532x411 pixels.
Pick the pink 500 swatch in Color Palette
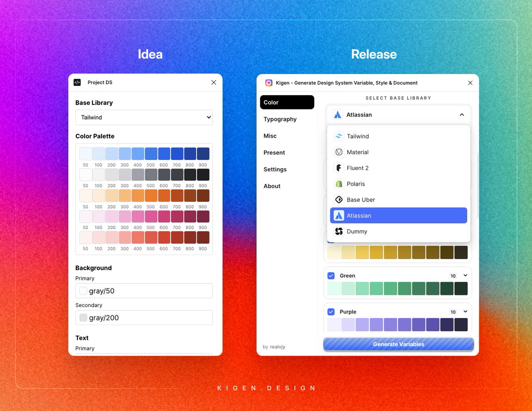coord(151,216)
